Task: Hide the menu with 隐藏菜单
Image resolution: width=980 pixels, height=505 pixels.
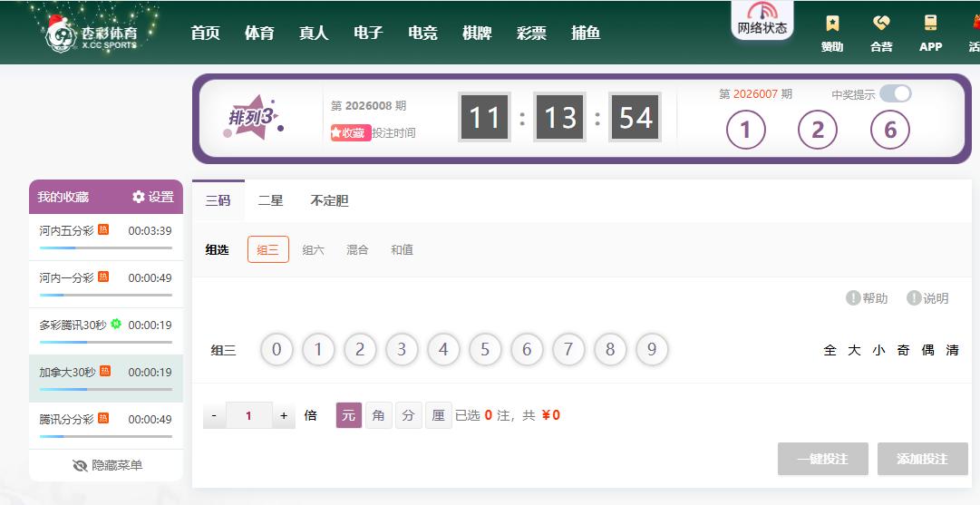Action: (106, 465)
